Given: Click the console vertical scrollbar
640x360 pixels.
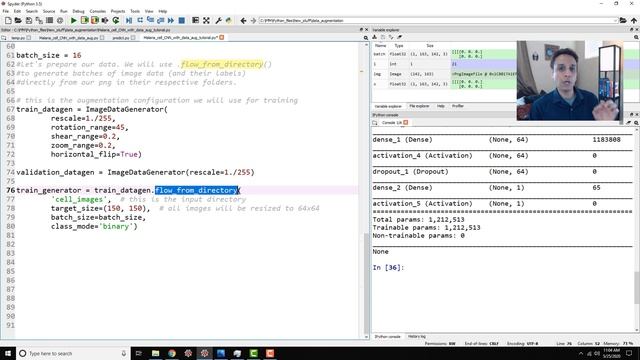Looking at the screenshot, I should pyautogui.click(x=637, y=288).
